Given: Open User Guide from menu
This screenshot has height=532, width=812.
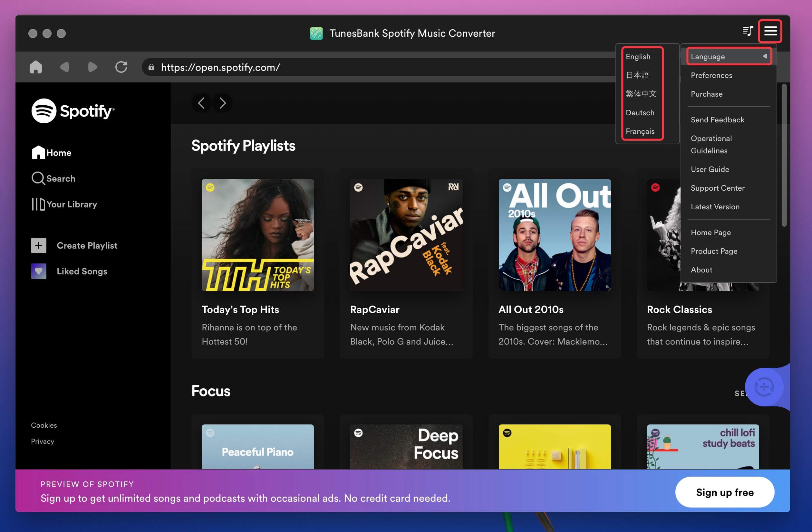Looking at the screenshot, I should coord(710,169).
